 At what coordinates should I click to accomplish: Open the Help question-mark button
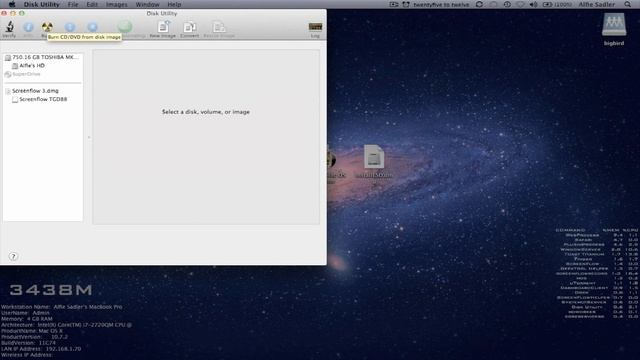(x=13, y=256)
